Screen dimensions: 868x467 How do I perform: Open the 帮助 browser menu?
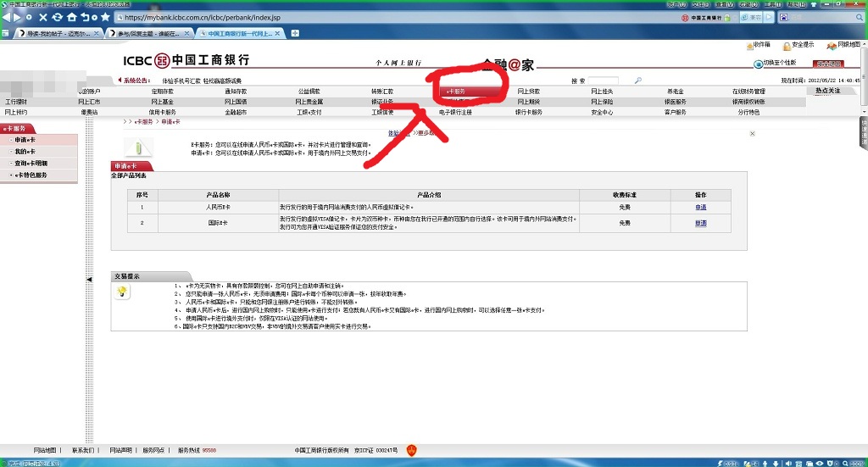click(797, 4)
